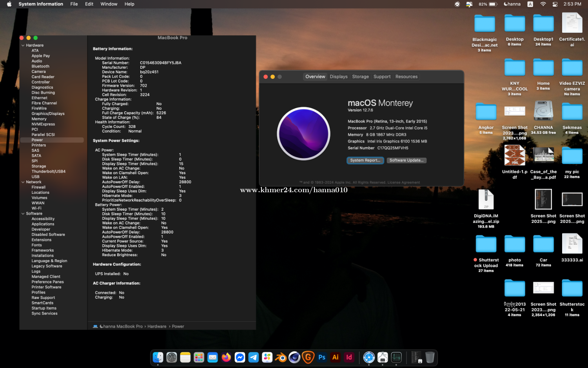Screen dimensions: 588x368
Task: Open the Edit menu
Action: (89, 4)
